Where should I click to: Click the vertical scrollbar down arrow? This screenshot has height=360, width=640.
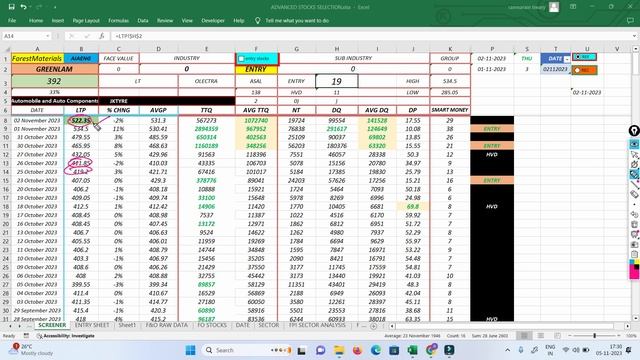(636, 318)
